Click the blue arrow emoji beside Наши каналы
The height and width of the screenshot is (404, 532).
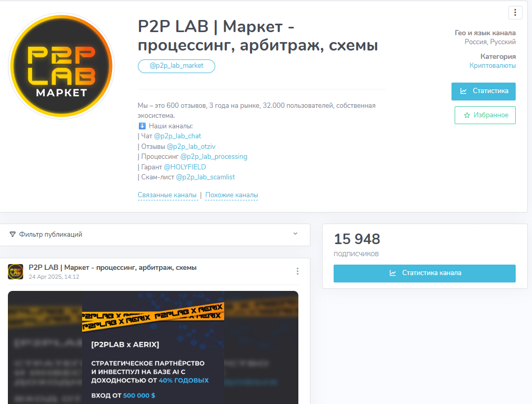click(x=142, y=126)
